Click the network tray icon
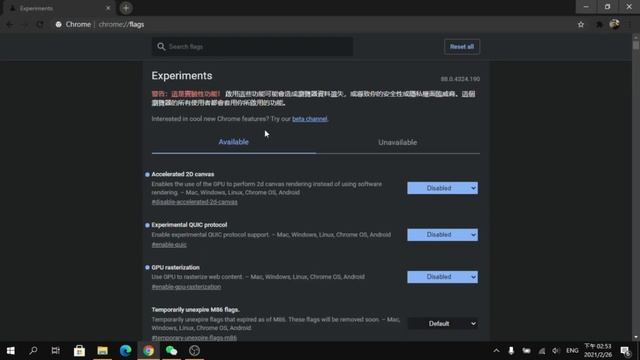 [542, 351]
